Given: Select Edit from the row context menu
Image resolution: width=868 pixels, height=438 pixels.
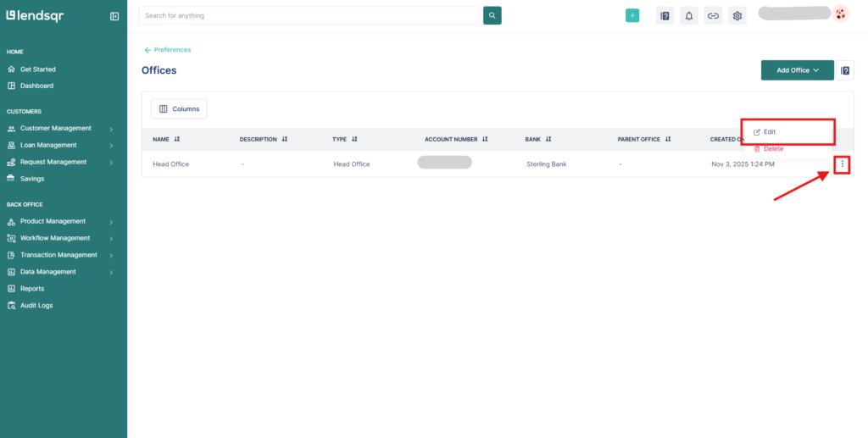Looking at the screenshot, I should (x=770, y=132).
